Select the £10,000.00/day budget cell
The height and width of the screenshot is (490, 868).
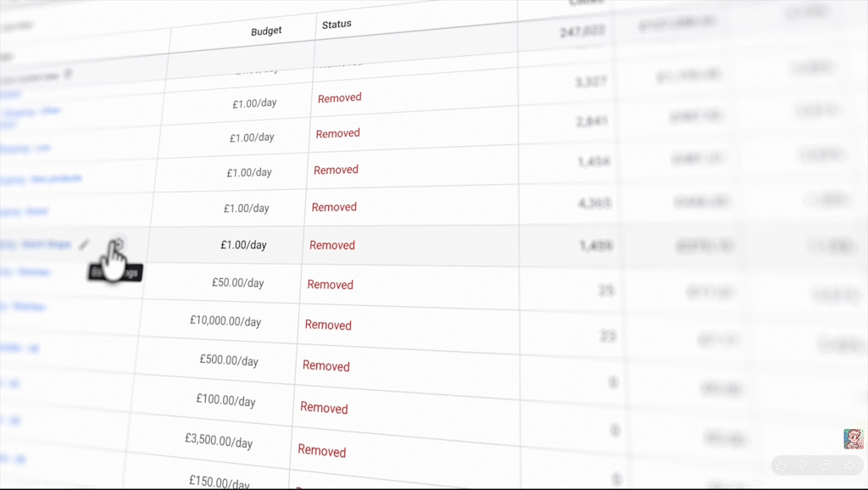coord(225,320)
